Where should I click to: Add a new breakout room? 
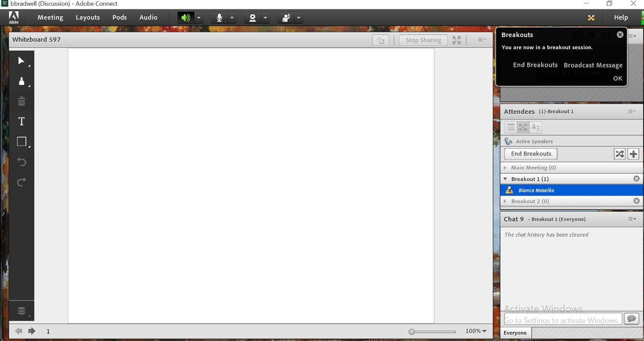pyautogui.click(x=633, y=154)
